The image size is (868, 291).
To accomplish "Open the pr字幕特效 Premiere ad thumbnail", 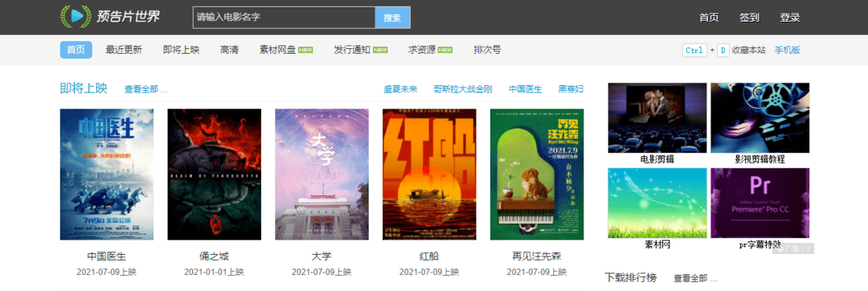I will pos(760,203).
